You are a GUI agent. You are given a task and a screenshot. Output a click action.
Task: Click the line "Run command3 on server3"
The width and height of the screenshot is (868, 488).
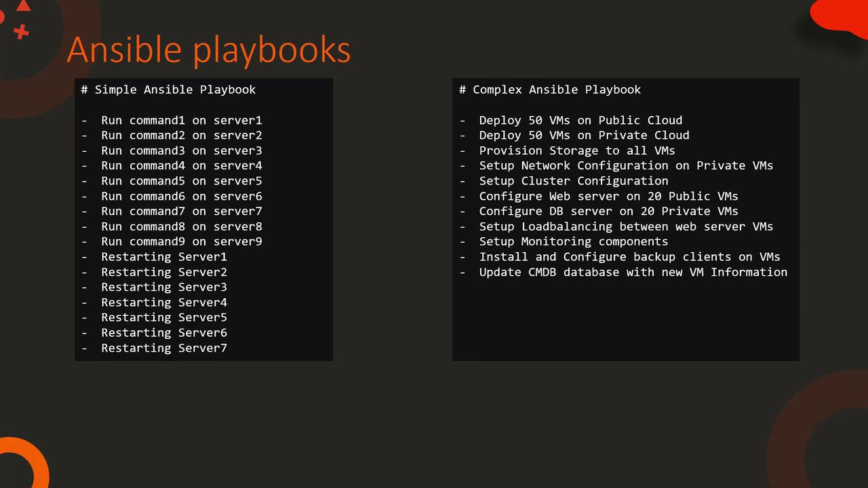click(182, 150)
